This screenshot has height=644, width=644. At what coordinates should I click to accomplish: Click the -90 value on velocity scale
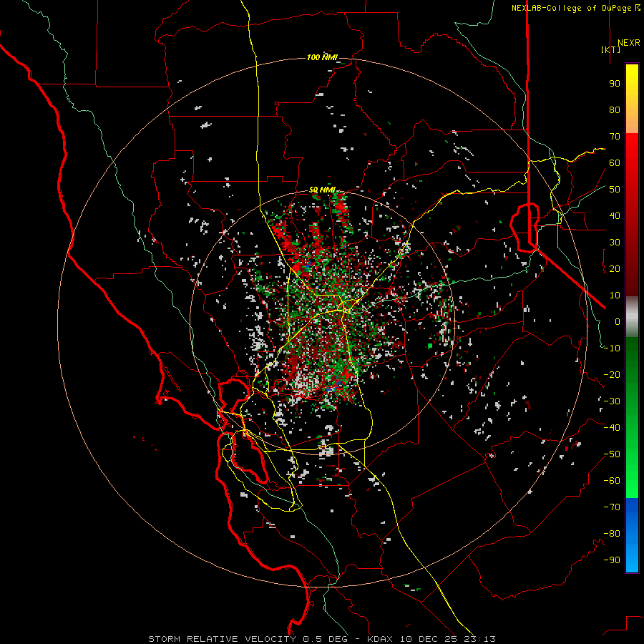(612, 560)
